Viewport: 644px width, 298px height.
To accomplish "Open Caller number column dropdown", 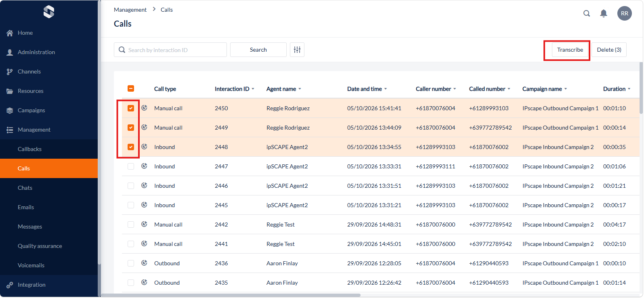I will coord(455,89).
